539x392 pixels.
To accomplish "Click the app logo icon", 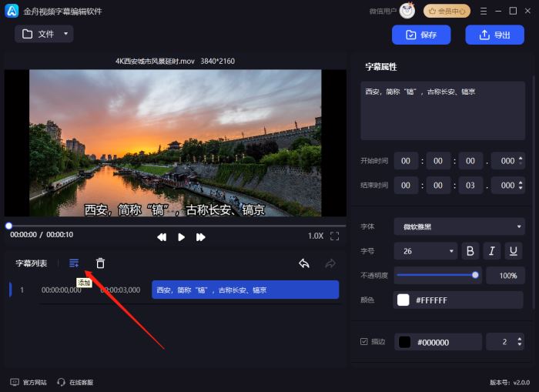I will click(12, 11).
